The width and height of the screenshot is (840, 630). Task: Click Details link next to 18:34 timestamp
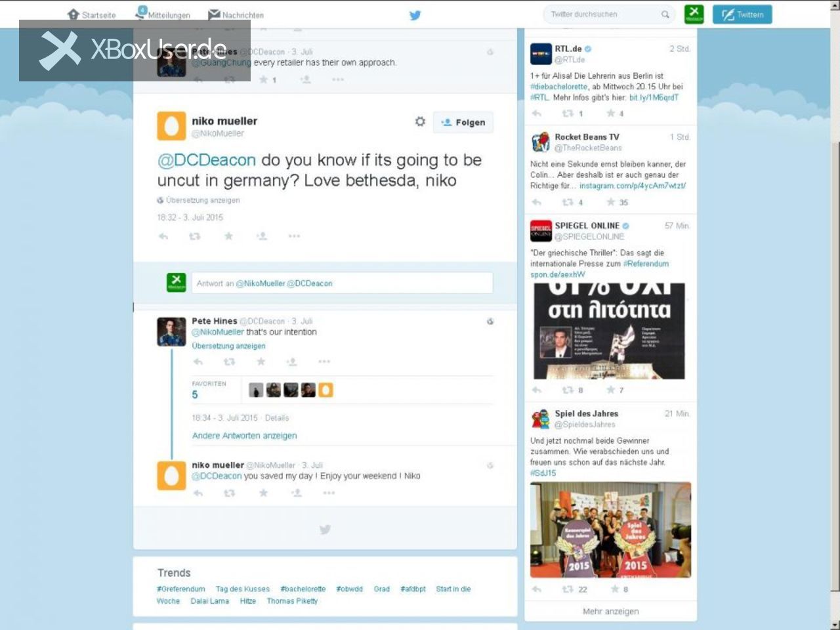click(x=277, y=418)
